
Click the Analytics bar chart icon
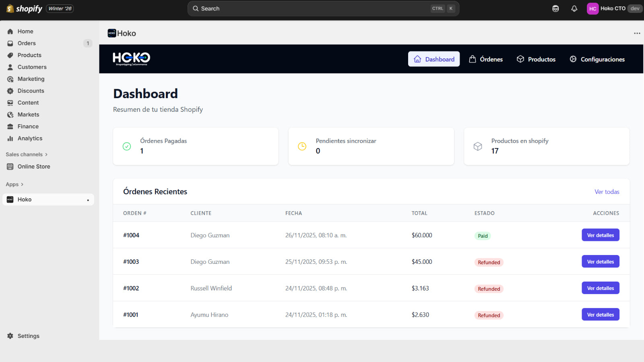10,138
